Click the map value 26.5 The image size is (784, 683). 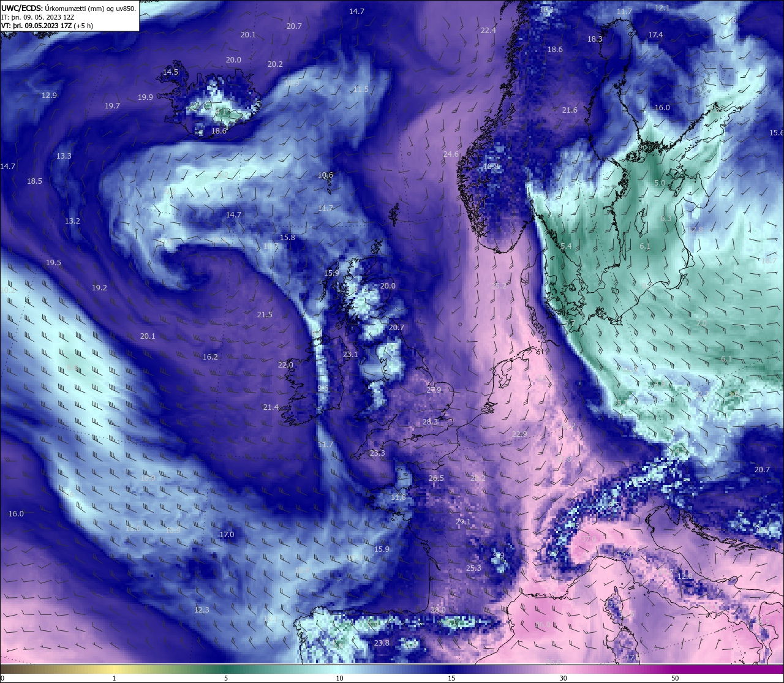436,478
